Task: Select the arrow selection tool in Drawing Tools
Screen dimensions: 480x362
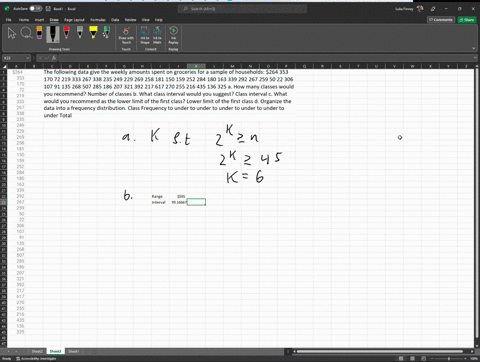Action: click(12, 33)
